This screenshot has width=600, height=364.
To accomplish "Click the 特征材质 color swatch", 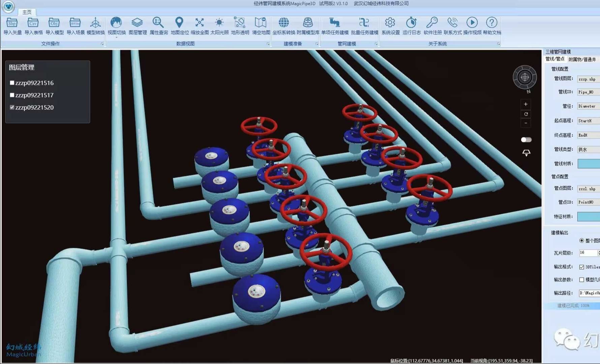I will point(589,217).
